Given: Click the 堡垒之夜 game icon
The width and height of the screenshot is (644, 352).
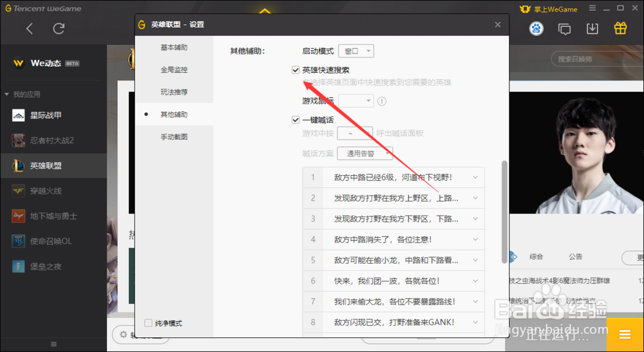Looking at the screenshot, I should tap(19, 266).
